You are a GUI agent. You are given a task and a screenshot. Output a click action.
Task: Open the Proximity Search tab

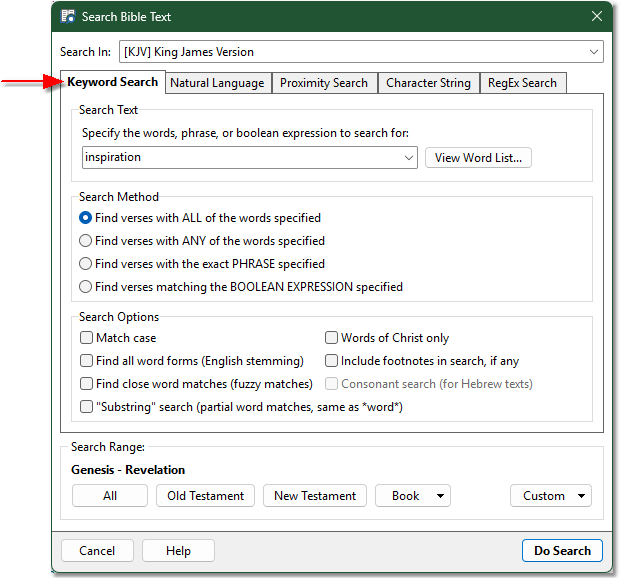click(324, 83)
